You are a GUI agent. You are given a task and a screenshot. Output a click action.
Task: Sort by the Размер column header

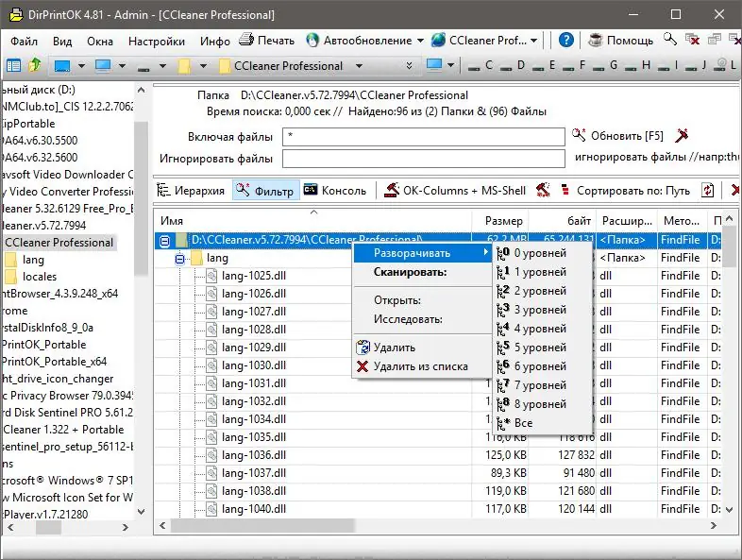[500, 221]
